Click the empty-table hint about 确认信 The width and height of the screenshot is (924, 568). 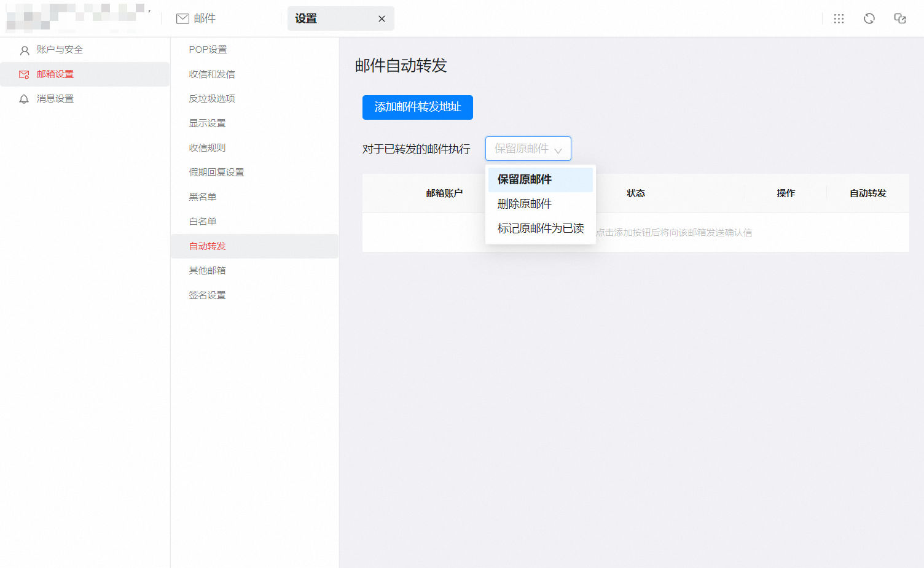674,233
